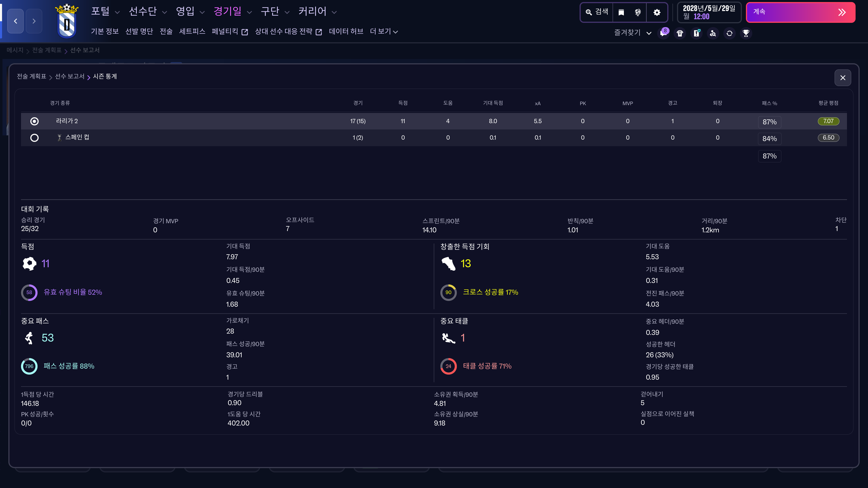Click the squad shirt shortcut icon
The image size is (868, 488).
[x=680, y=33]
